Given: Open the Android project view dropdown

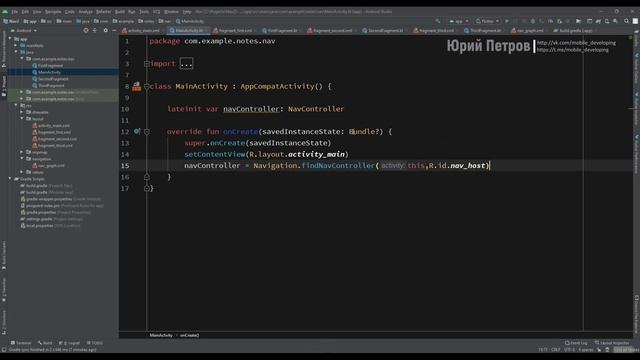Looking at the screenshot, I should 24,30.
